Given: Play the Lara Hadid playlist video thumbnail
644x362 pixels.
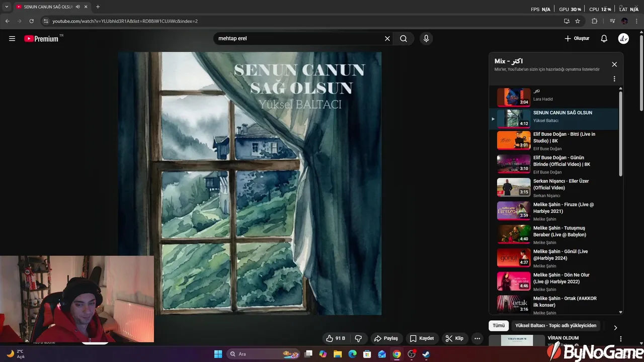Looking at the screenshot, I should (514, 97).
